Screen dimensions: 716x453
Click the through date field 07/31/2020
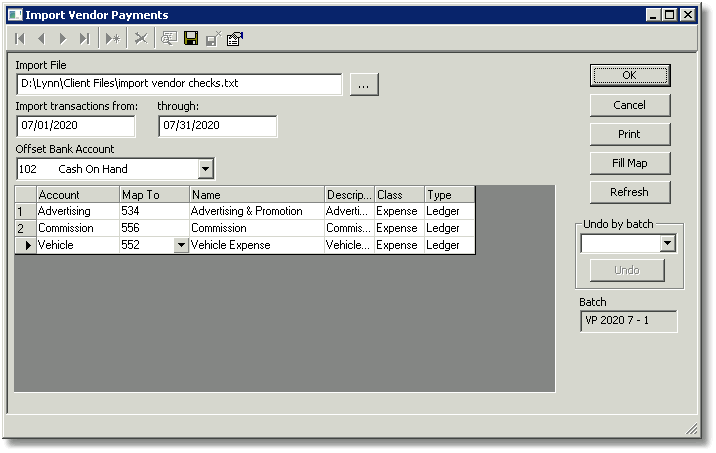(217, 126)
